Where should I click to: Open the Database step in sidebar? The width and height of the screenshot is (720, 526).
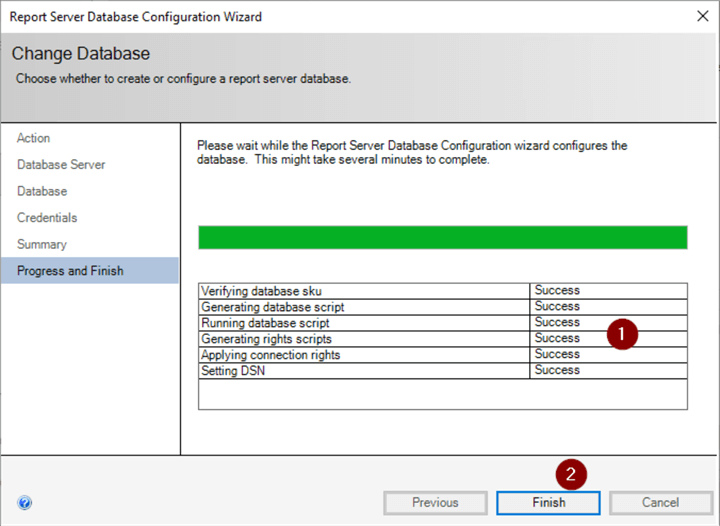(x=42, y=191)
